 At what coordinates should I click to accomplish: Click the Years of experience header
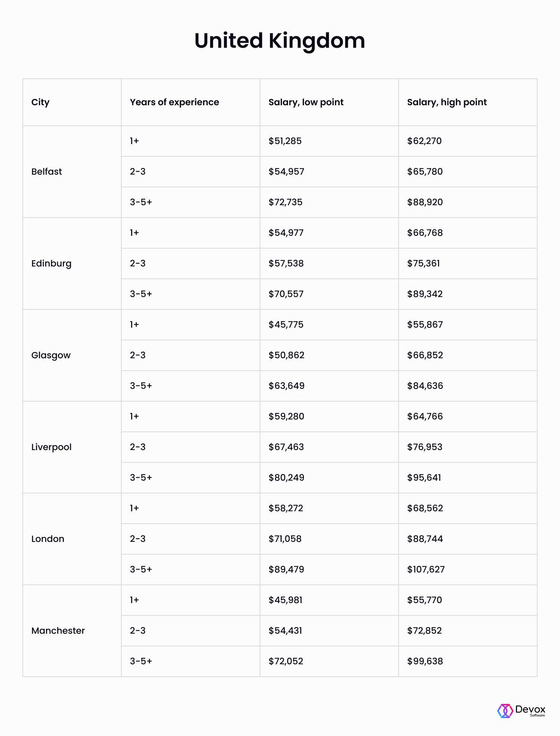(x=174, y=102)
